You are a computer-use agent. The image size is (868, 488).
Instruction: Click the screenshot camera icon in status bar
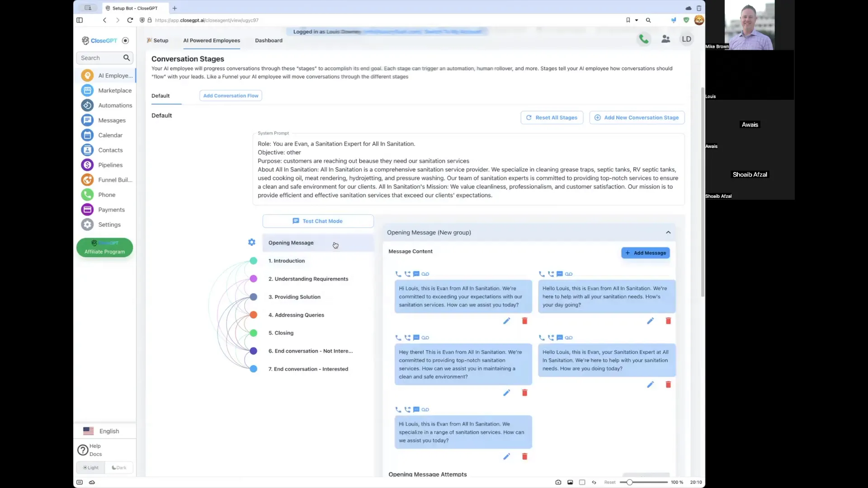pos(558,482)
